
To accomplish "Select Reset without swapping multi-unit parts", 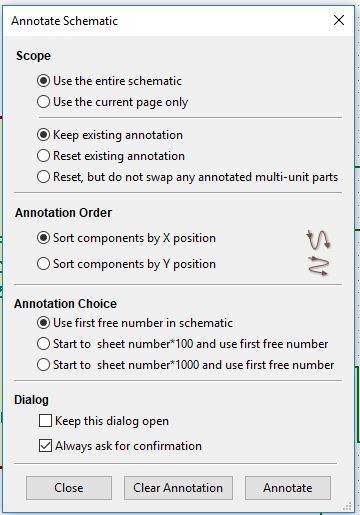I will pos(187,177).
